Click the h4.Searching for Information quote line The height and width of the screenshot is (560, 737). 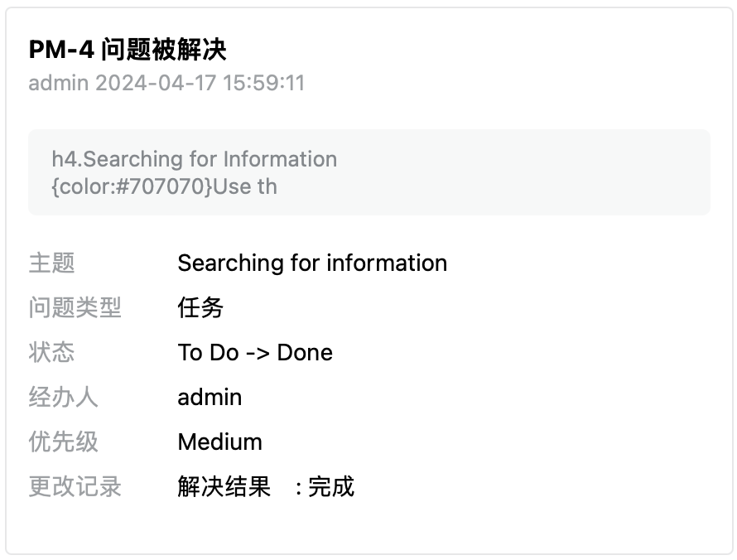tap(195, 159)
